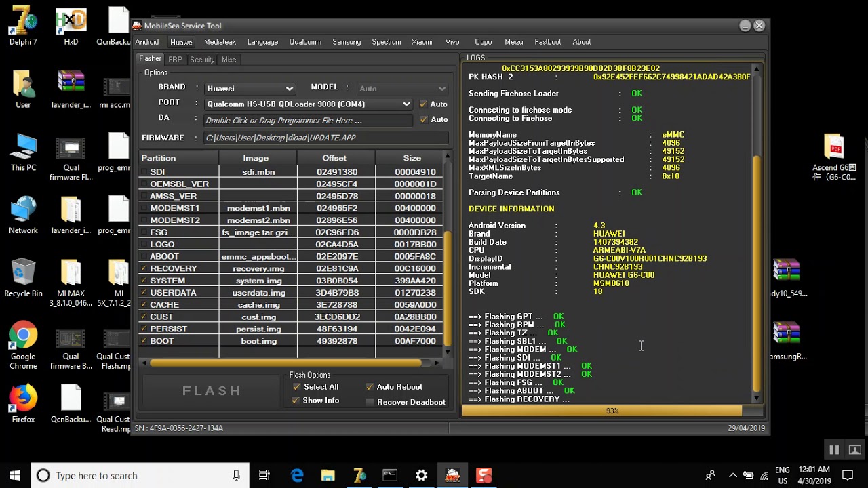Switch to Security tab
The width and height of the screenshot is (868, 488).
click(x=202, y=60)
